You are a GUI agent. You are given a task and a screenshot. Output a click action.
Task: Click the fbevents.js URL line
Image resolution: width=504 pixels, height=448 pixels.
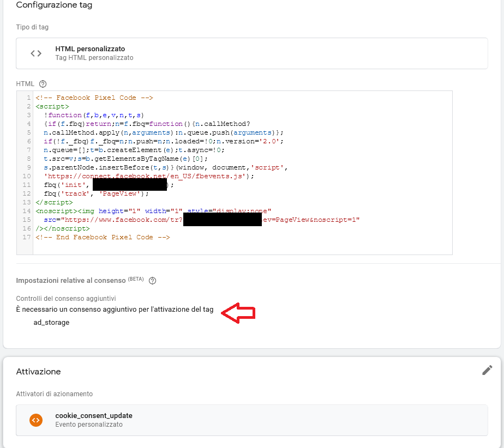(x=149, y=176)
